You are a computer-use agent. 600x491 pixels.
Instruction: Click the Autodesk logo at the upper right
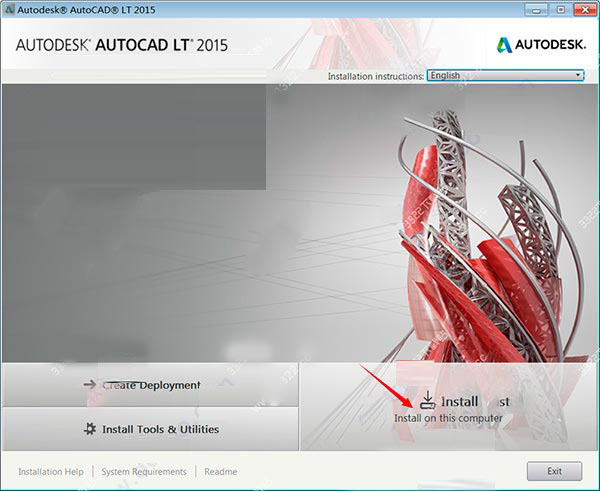click(x=541, y=45)
